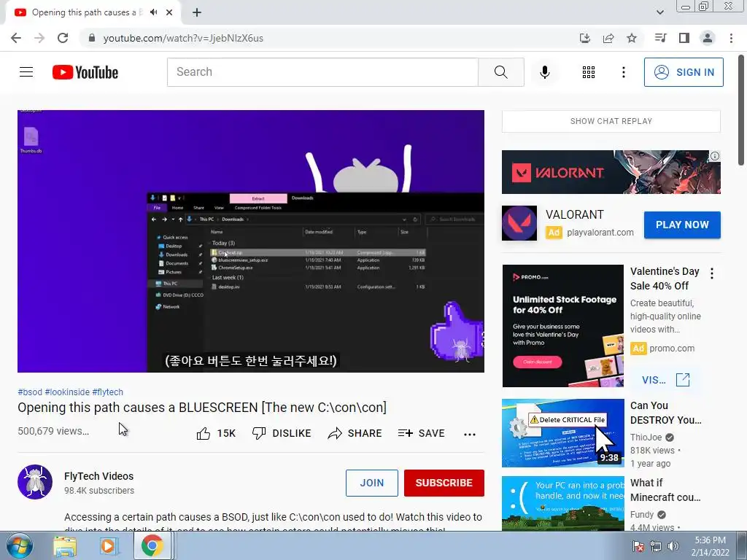Open the media controls icon in Chrome toolbar
The width and height of the screenshot is (747, 560).
pos(661,38)
